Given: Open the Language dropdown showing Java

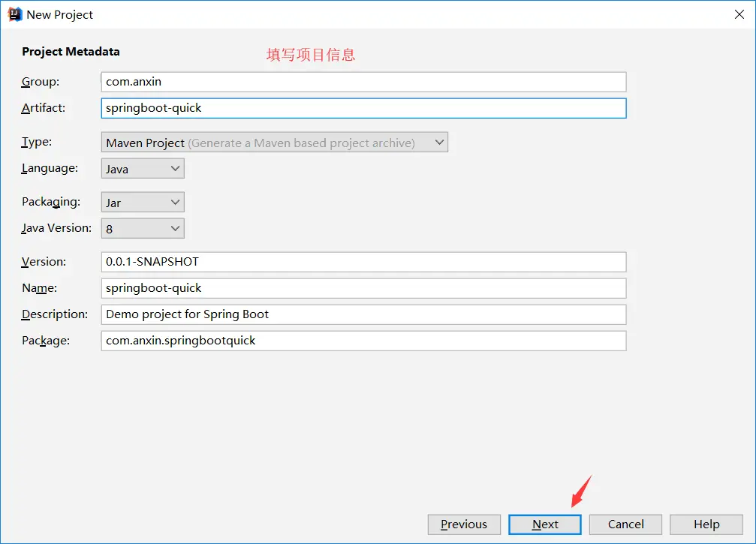Looking at the screenshot, I should tap(143, 169).
